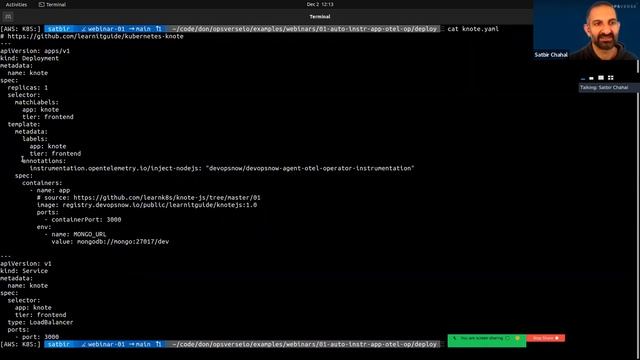
Task: Click the mongodb://mongo:27017/dev value
Action: [x=123, y=242]
